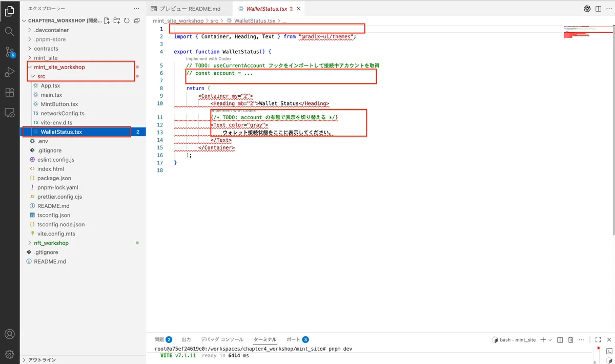This screenshot has width=615, height=364.
Task: Open the デバッグ コンソール panel tab
Action: pos(222,339)
